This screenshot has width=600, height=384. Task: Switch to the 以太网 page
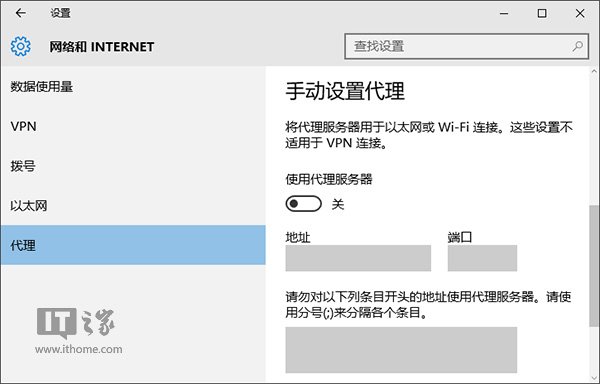pyautogui.click(x=133, y=206)
